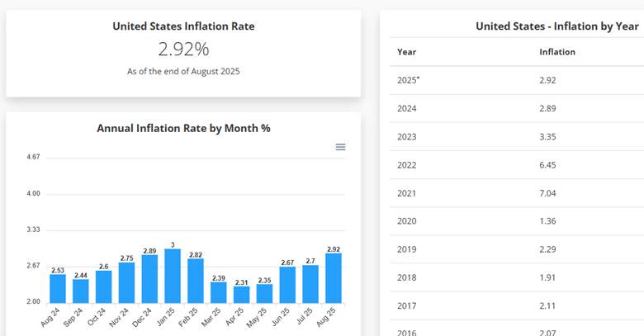644x336 pixels.
Task: Select the Apr 25 bar showing 2.31
Action: tap(242, 294)
